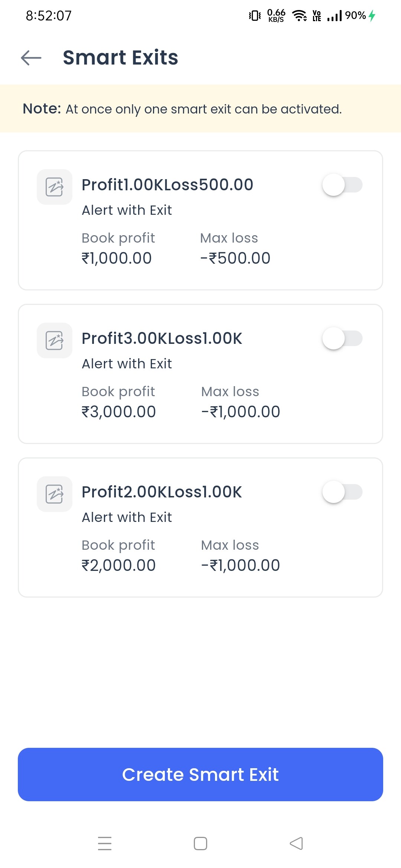Screen dimensions: 401x868
Task: Tap the Wi-Fi status icon
Action: pos(299,16)
